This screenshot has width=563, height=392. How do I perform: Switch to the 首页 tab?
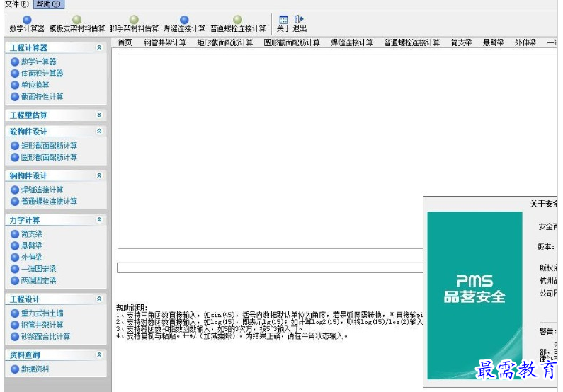coord(125,42)
